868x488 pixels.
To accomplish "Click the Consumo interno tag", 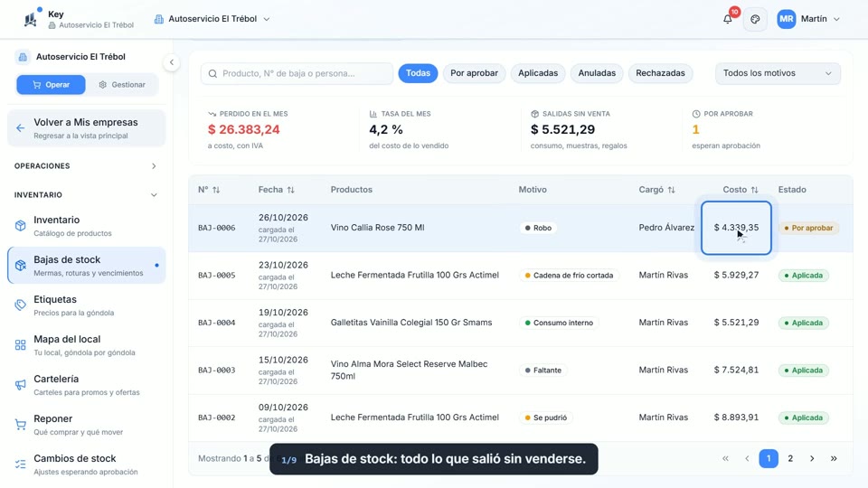I will [x=559, y=324].
